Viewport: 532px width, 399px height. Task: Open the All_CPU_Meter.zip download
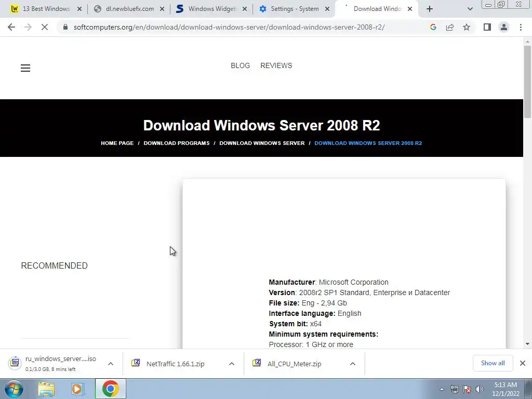[x=294, y=364]
